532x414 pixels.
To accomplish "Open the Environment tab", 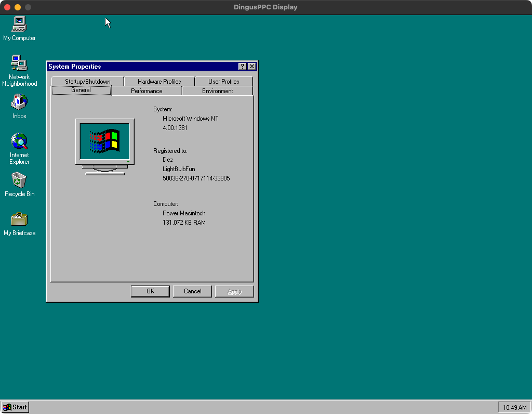I will [218, 91].
